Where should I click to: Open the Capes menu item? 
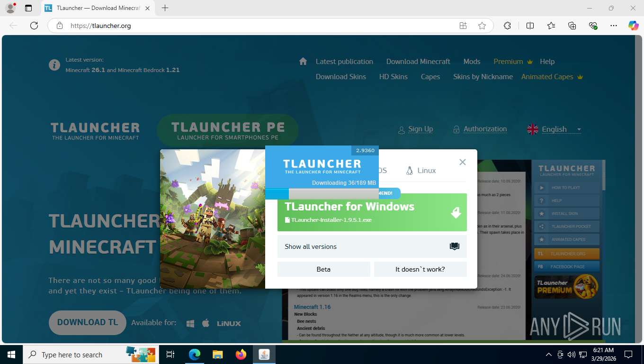pos(430,77)
